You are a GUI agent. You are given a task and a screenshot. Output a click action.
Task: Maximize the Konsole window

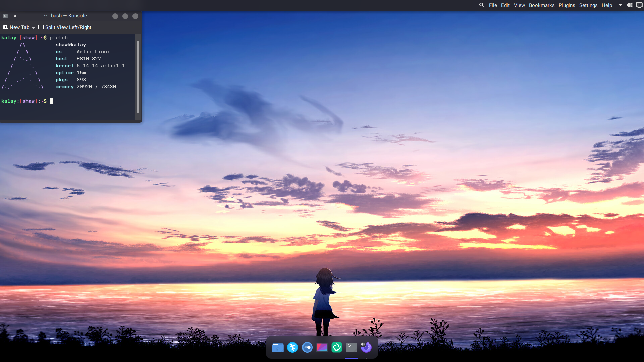coord(125,16)
